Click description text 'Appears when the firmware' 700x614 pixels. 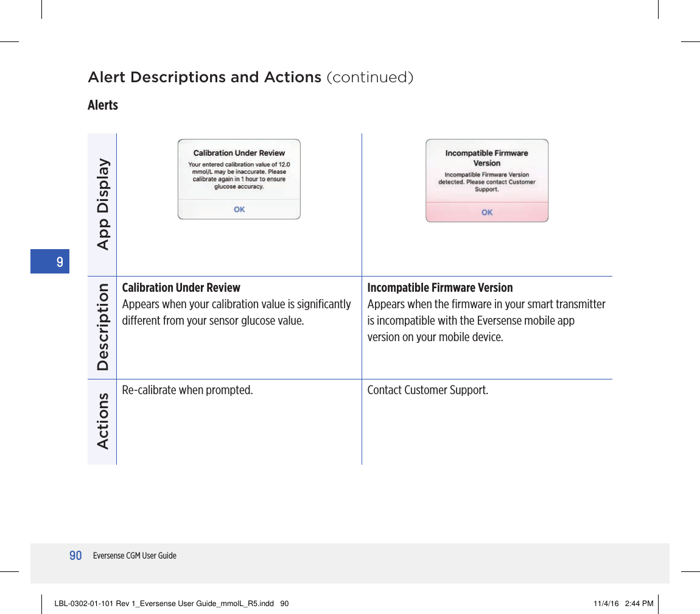(x=486, y=320)
